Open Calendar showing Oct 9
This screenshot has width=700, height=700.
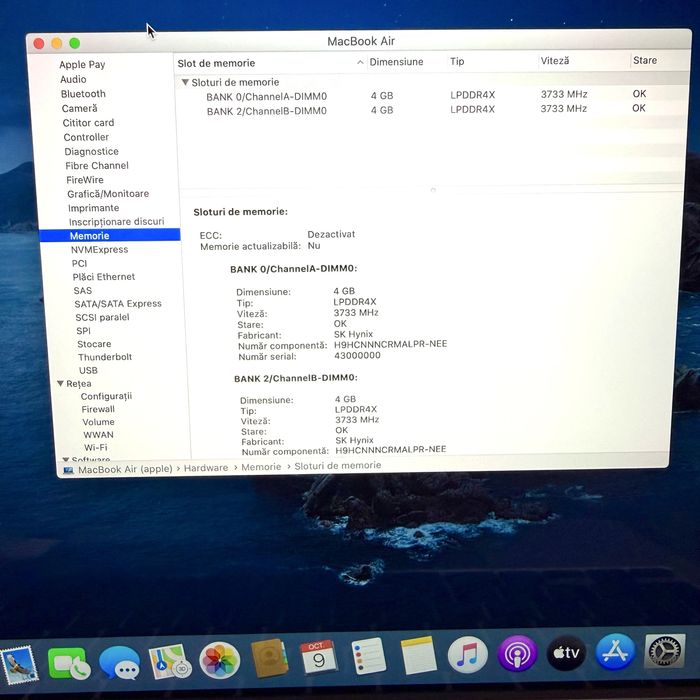pyautogui.click(x=318, y=657)
